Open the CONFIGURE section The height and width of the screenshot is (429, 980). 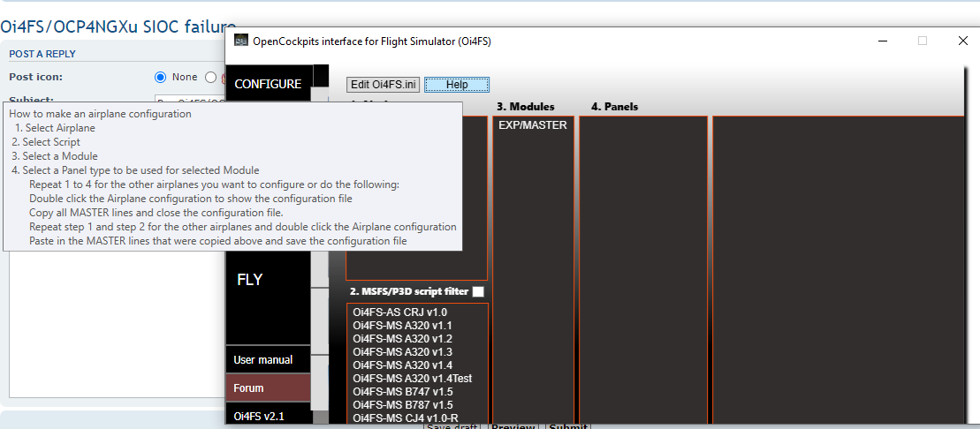pyautogui.click(x=268, y=85)
